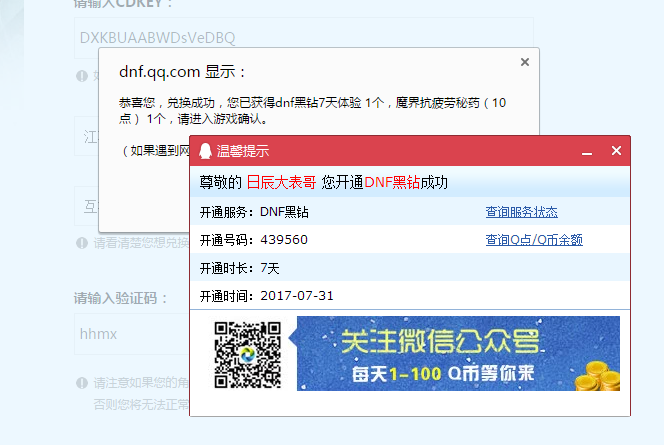
Task: Click the 开通时间 date 2017-07-31
Action: pyautogui.click(x=297, y=296)
